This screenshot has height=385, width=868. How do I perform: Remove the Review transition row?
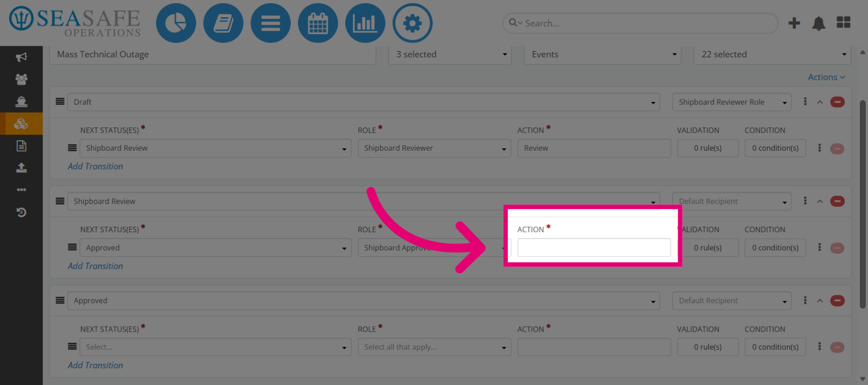(x=837, y=149)
